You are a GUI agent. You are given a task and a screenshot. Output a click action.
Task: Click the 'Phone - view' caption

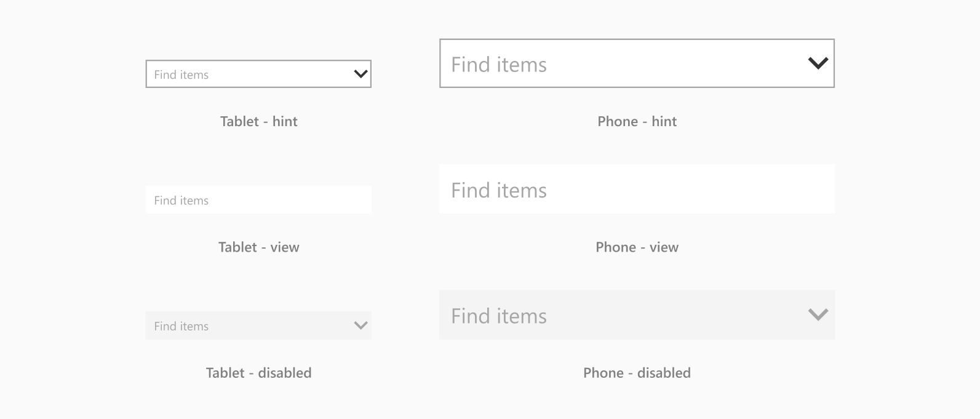(x=637, y=247)
